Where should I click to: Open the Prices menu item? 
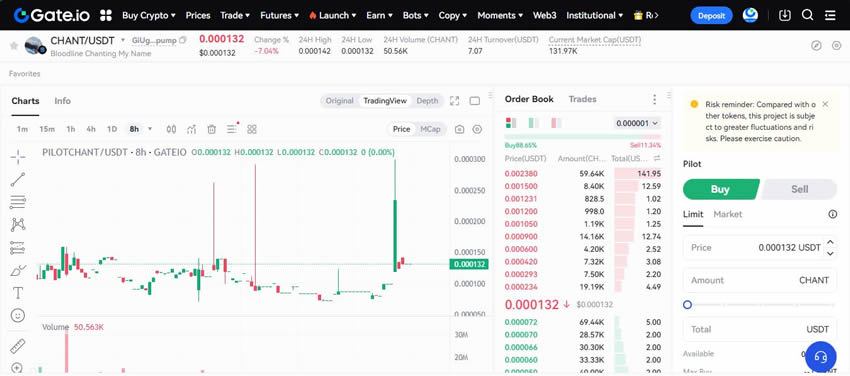tap(198, 15)
